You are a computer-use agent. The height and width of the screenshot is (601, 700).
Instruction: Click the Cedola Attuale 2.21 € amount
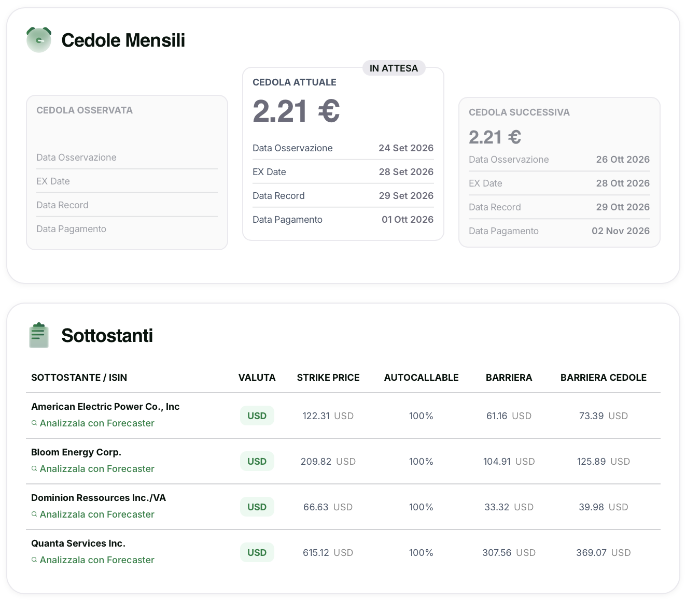(x=296, y=111)
